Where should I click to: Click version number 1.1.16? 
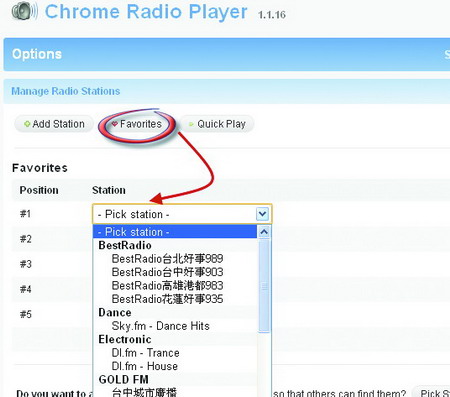(x=272, y=15)
